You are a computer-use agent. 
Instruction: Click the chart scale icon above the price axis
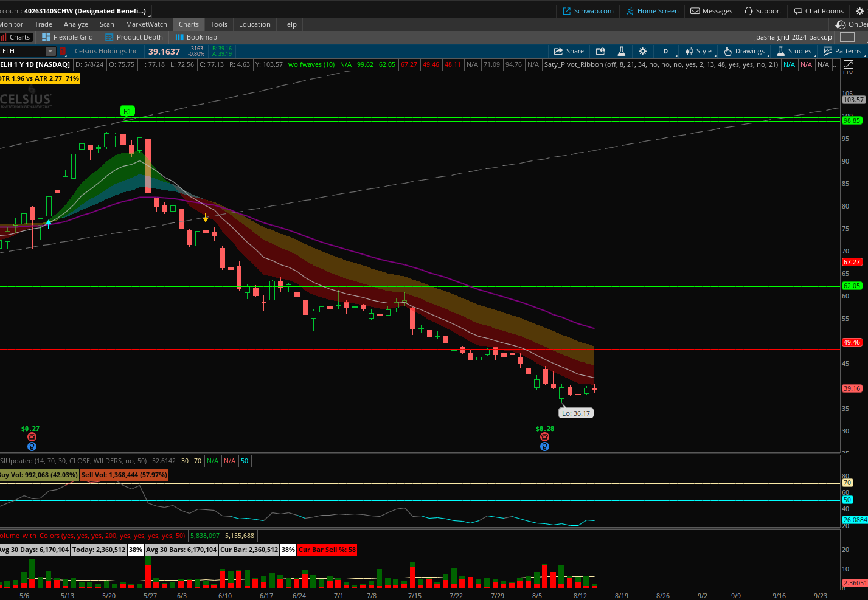point(848,64)
